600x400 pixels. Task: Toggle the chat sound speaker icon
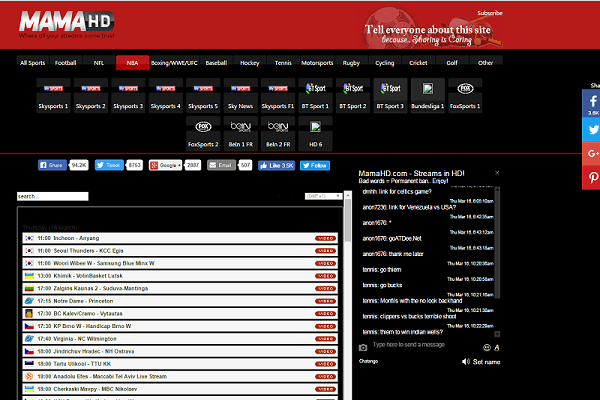(466, 362)
